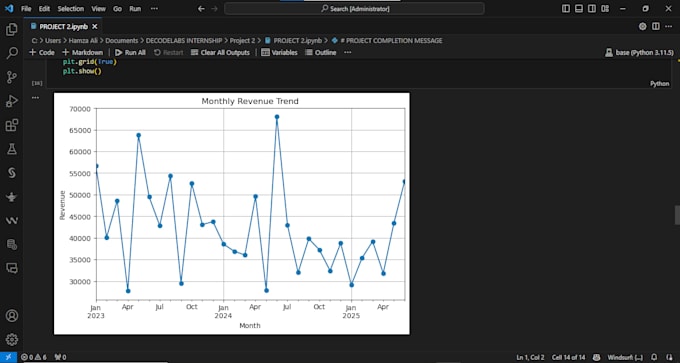The width and height of the screenshot is (680, 363).
Task: Open the Source Control view
Action: 12,77
